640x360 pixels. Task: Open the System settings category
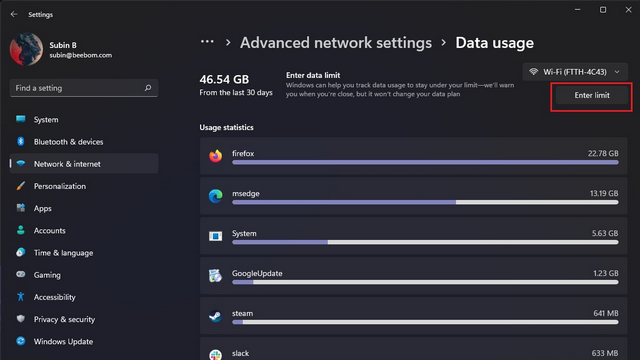tap(84, 120)
